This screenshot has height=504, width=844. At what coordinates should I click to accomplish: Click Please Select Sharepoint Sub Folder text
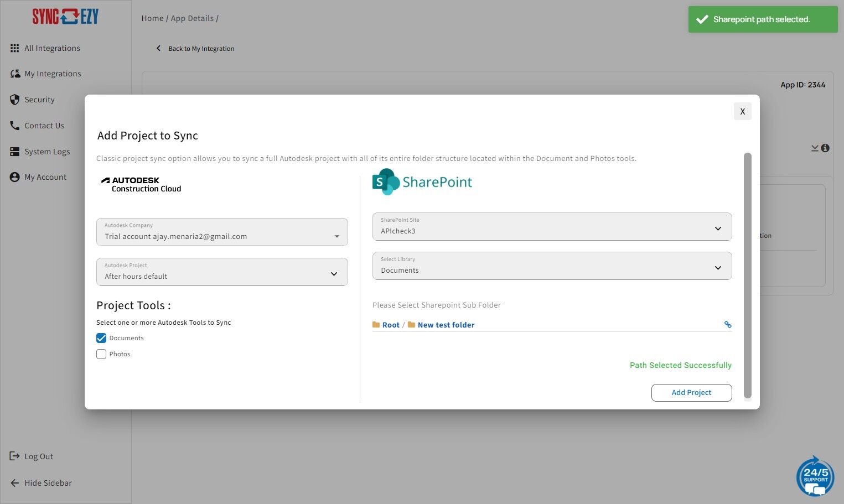tap(437, 305)
